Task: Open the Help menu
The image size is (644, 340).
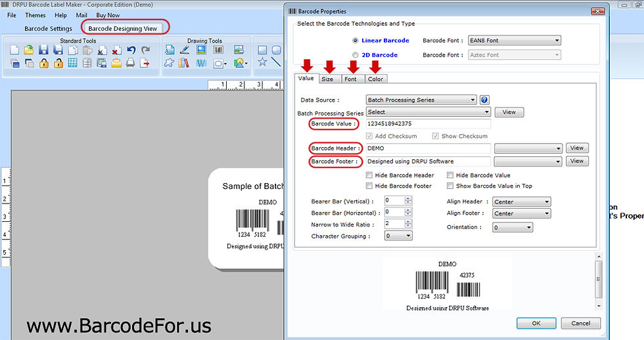Action: pos(60,15)
